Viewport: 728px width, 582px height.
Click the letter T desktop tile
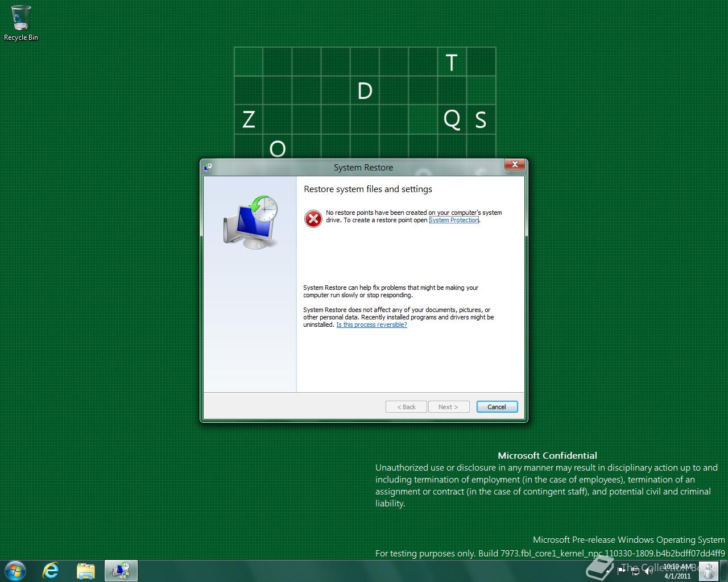[452, 62]
